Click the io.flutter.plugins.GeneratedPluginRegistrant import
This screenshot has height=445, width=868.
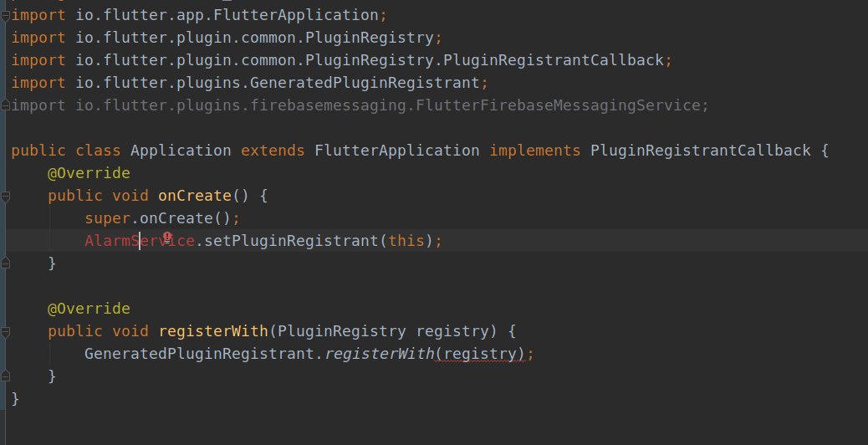pyautogui.click(x=250, y=83)
